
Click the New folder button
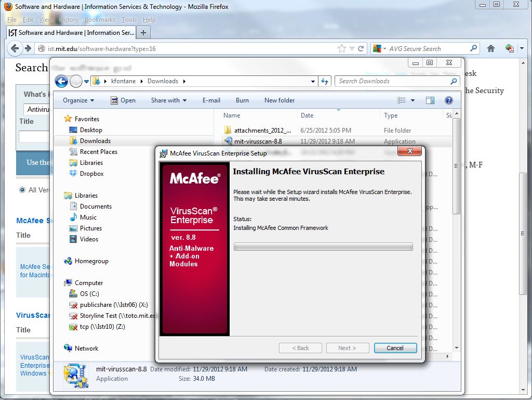pos(279,100)
